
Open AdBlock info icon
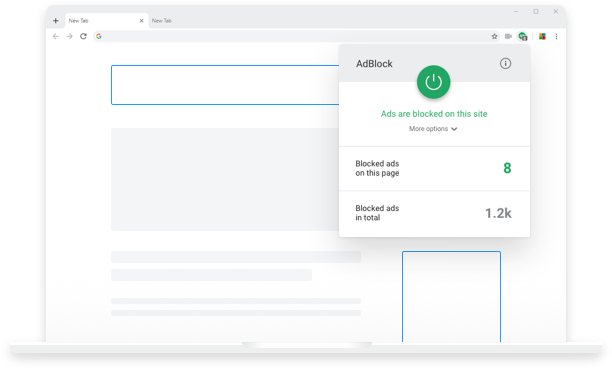(505, 64)
